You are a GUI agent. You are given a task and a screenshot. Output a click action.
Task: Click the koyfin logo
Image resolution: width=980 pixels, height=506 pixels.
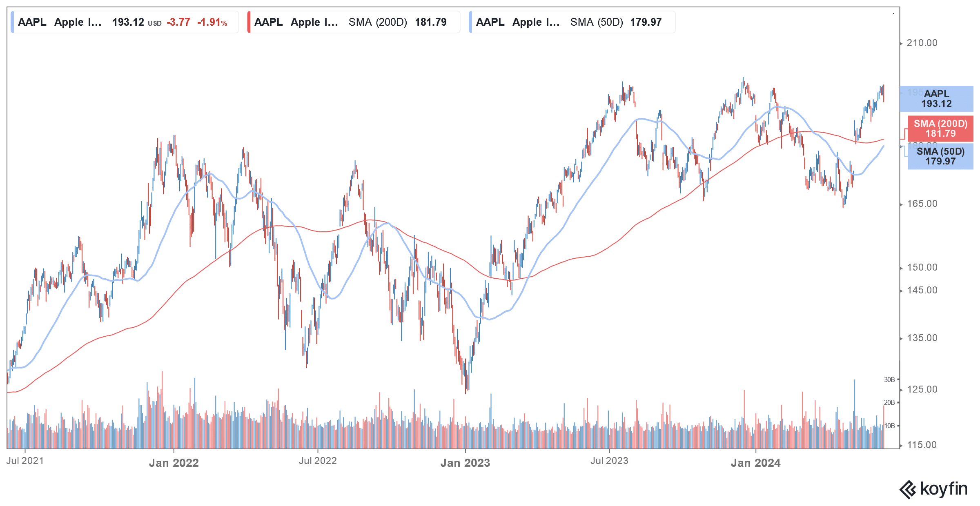pos(933,489)
